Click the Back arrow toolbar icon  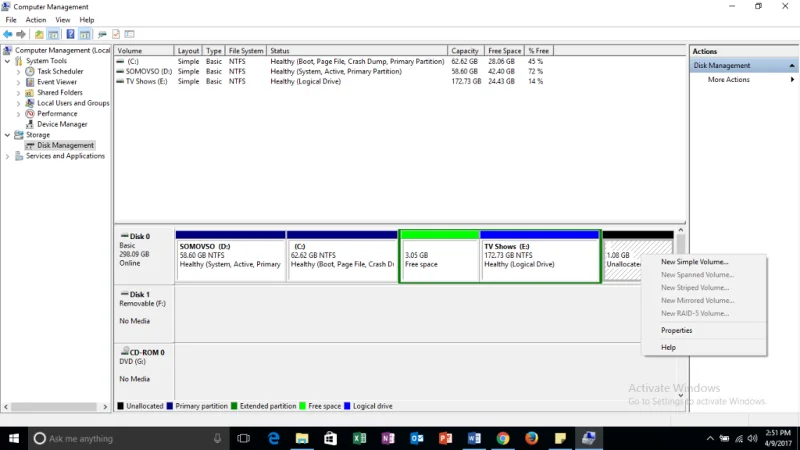click(x=8, y=34)
